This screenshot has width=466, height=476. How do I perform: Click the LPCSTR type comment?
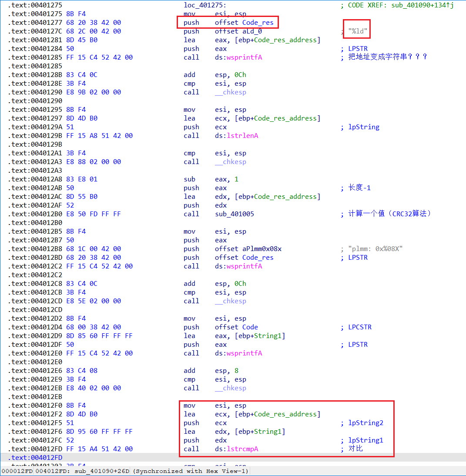(x=360, y=327)
